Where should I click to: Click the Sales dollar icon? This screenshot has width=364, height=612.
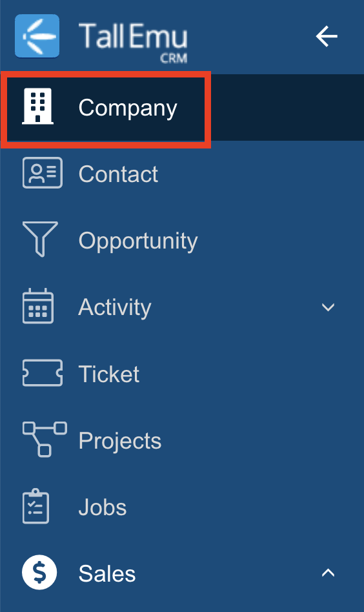pos(39,573)
